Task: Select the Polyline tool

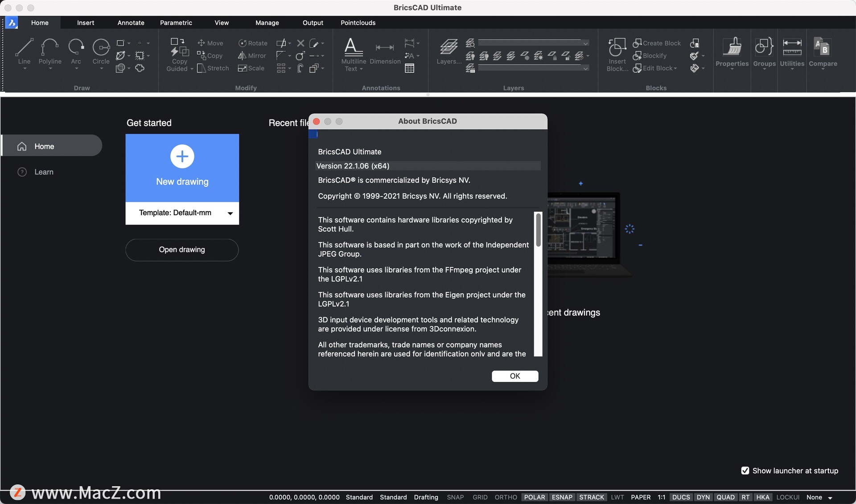Action: tap(49, 51)
